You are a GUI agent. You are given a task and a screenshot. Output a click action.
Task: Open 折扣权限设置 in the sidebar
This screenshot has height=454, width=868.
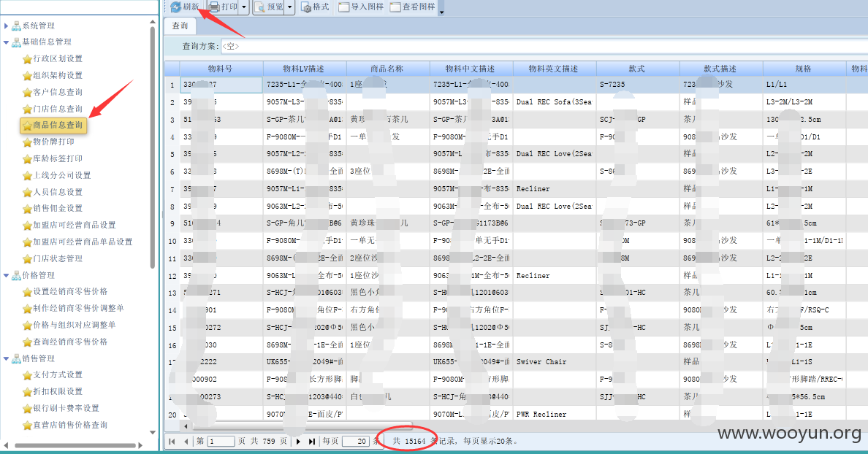(x=58, y=391)
